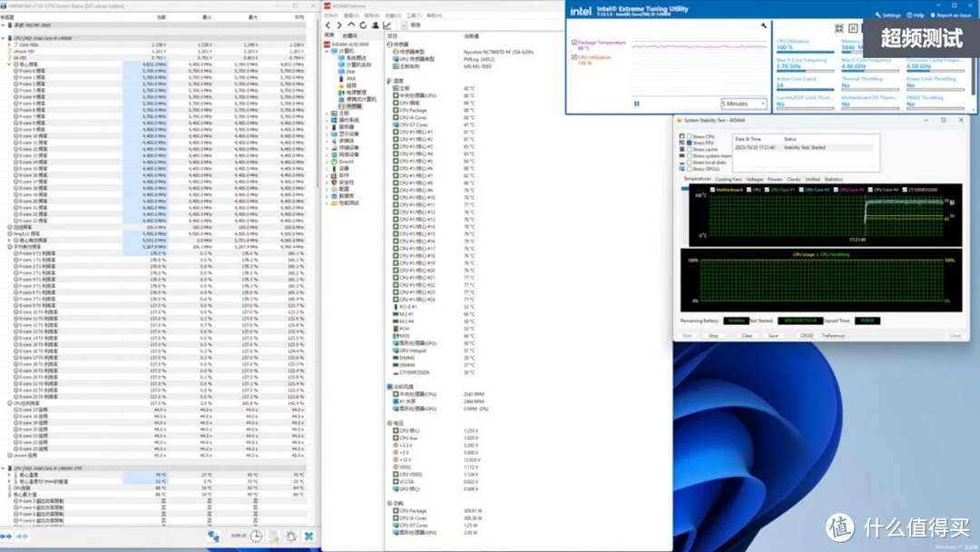Collapse CPU i9-14900K section in HWiNFO

[x=3, y=38]
